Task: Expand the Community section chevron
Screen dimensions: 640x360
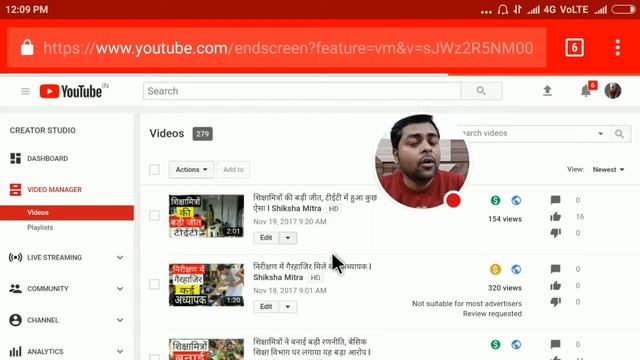Action: [x=120, y=289]
